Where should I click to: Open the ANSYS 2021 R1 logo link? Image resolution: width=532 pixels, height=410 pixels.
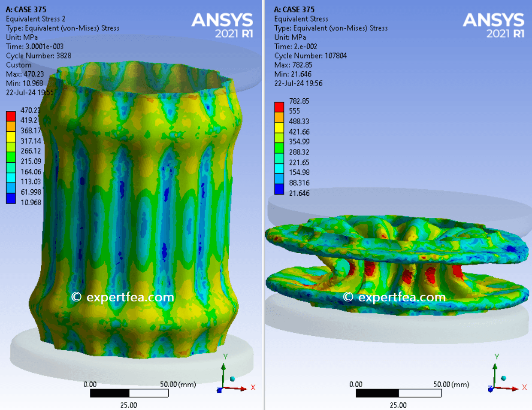(223, 21)
